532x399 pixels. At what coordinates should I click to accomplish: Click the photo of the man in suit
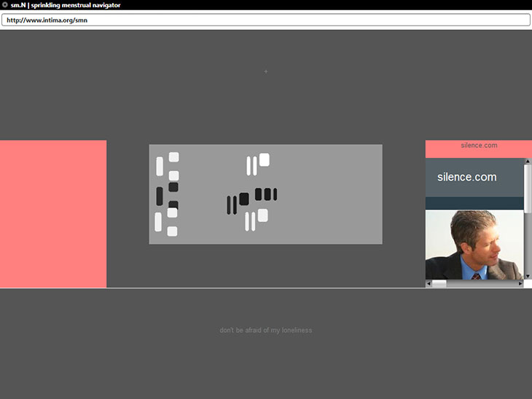click(474, 245)
